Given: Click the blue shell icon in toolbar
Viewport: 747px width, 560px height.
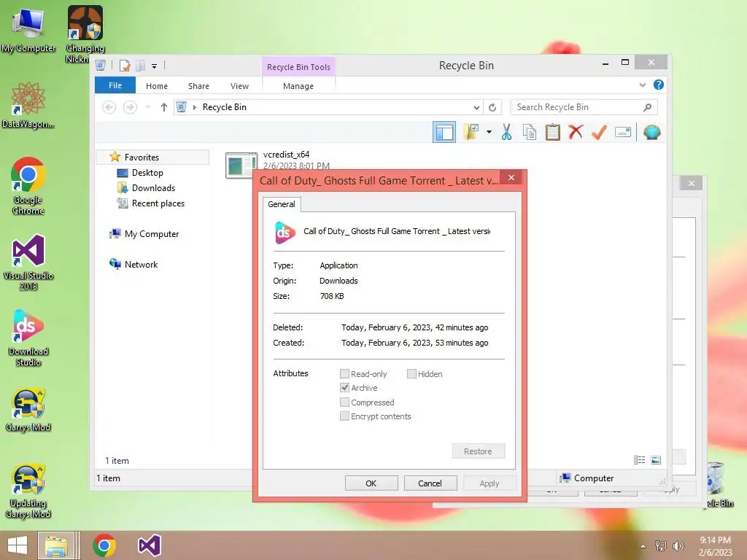Looking at the screenshot, I should (x=651, y=132).
